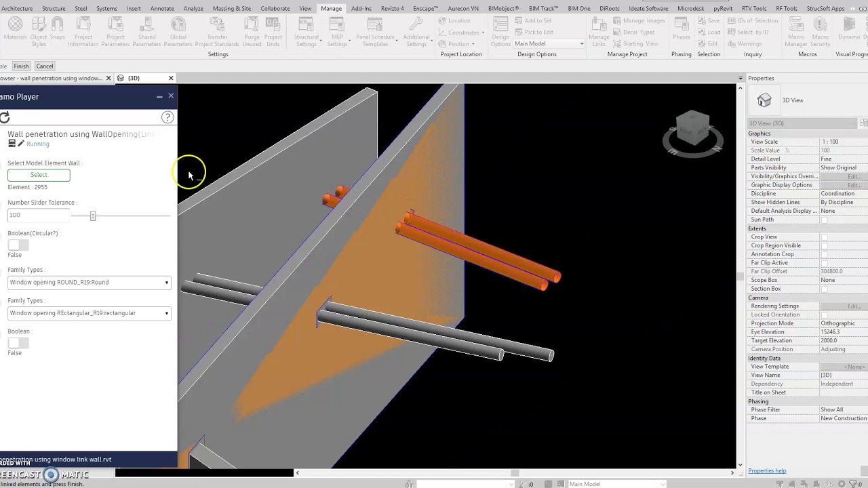Viewport: 868px width, 488px height.
Task: Open Design Options tool
Action: tap(500, 32)
